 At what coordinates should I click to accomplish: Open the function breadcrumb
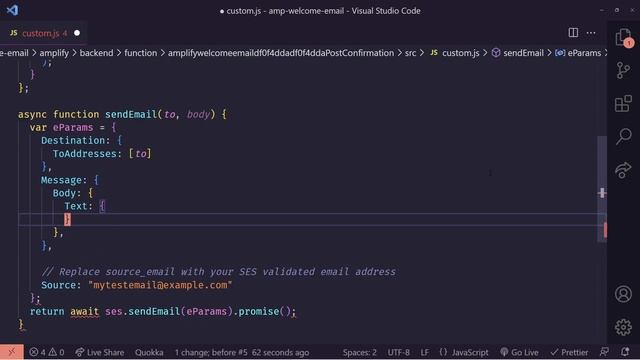pos(140,53)
